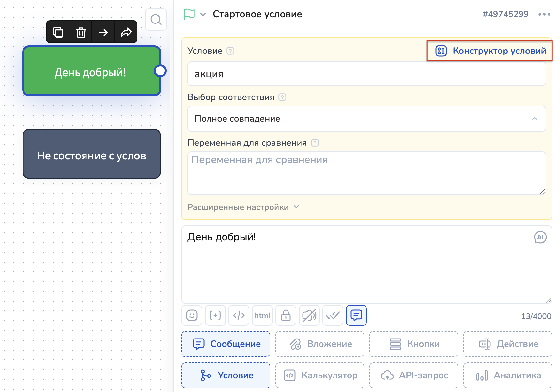Click the code brackets icon

click(x=239, y=315)
